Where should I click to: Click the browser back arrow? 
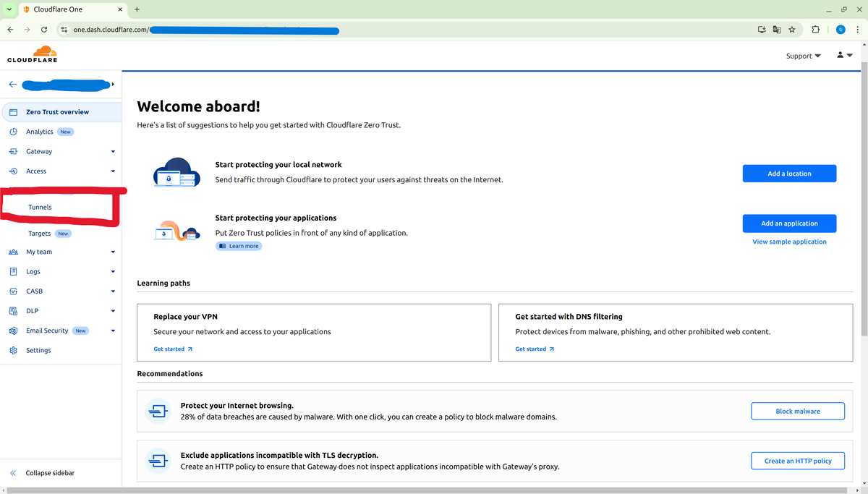tap(10, 30)
